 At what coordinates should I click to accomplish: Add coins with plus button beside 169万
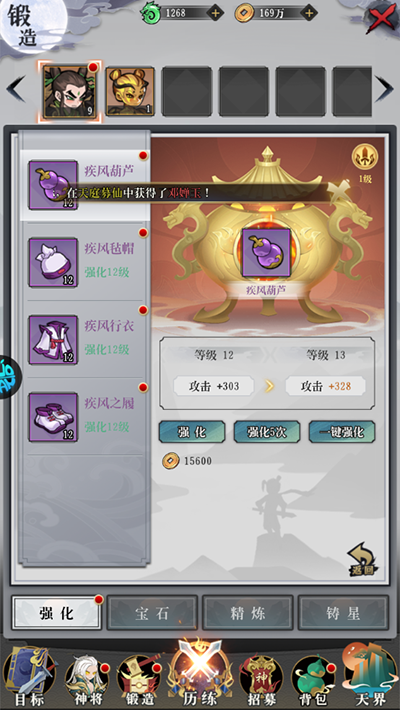[x=309, y=13]
